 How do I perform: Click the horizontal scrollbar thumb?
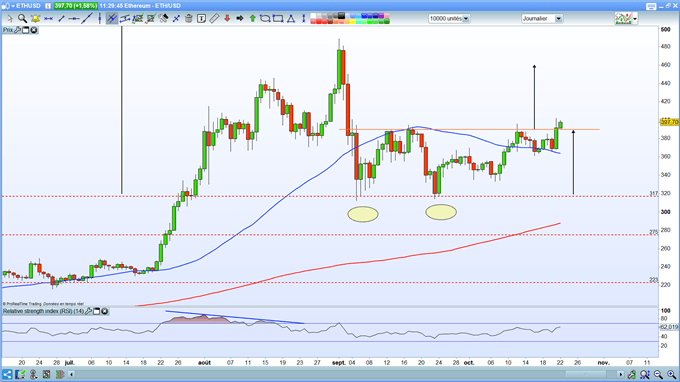pyautogui.click(x=585, y=374)
